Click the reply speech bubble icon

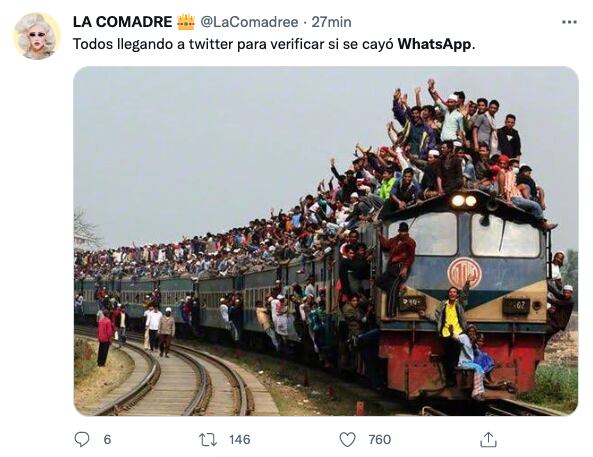click(82, 440)
